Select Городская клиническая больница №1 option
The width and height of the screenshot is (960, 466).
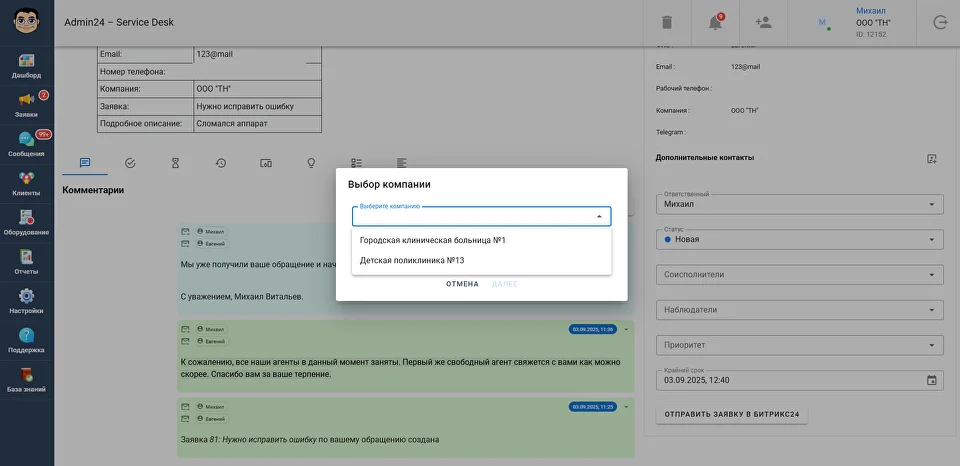[433, 240]
